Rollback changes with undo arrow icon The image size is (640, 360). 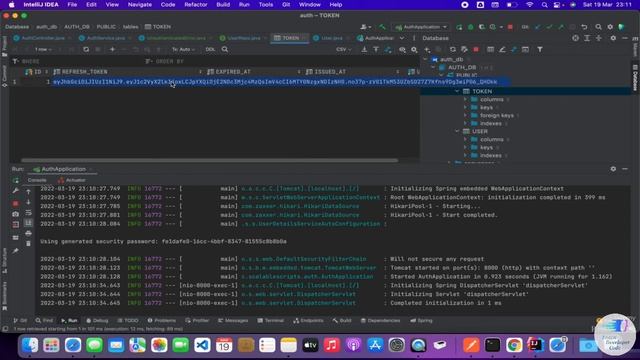pos(584,27)
